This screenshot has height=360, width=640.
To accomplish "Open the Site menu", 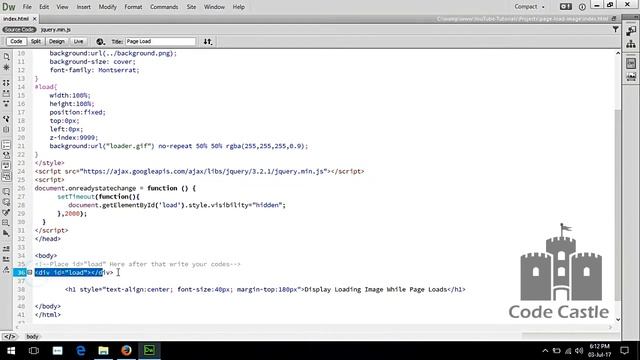I will [191, 7].
